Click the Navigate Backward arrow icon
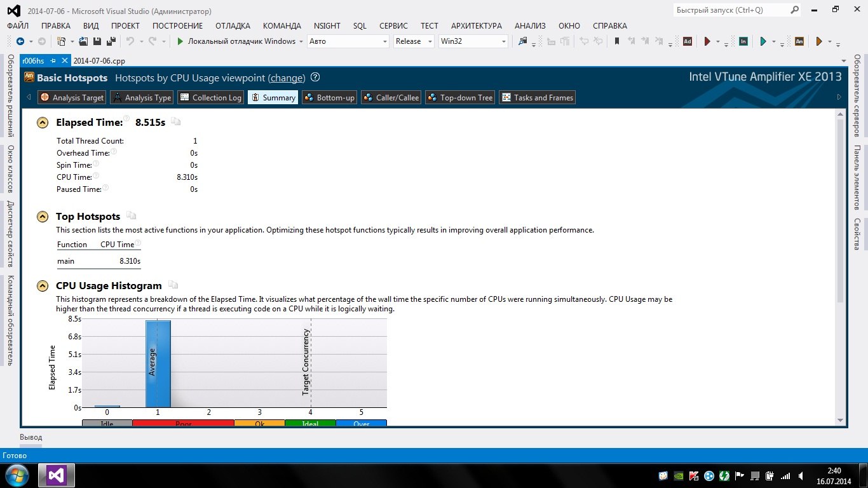Viewport: 868px width, 488px height. tap(20, 41)
